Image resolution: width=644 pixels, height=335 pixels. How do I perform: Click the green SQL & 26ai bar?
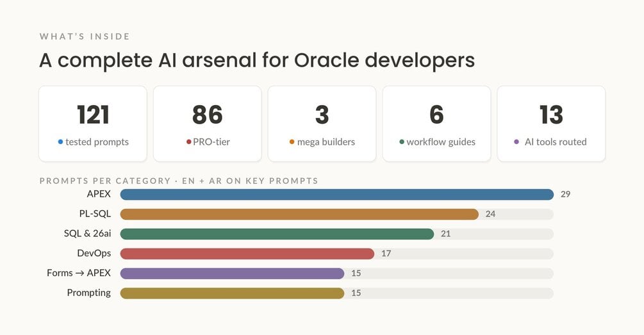[x=277, y=234]
